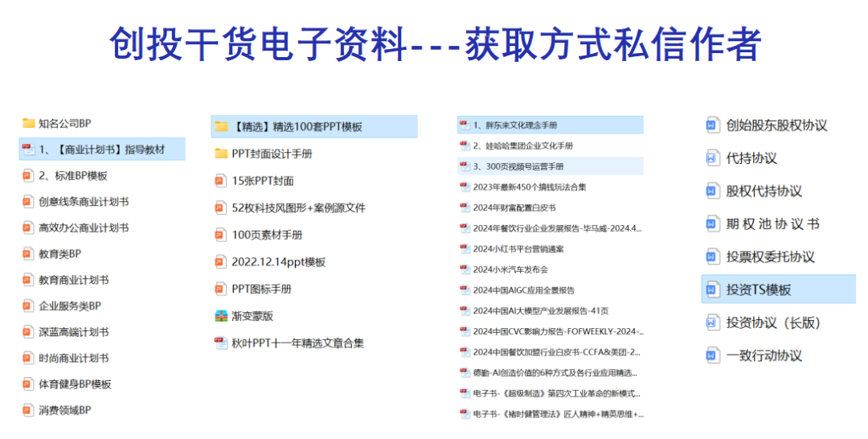
Task: Click the archive icon beside 渐变蒙版
Action: coord(222,316)
